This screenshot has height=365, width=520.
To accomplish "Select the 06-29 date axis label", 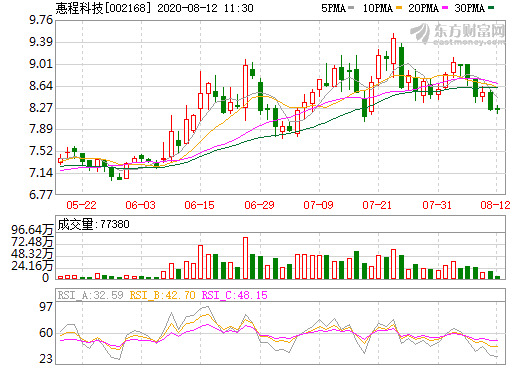I will tap(259, 205).
